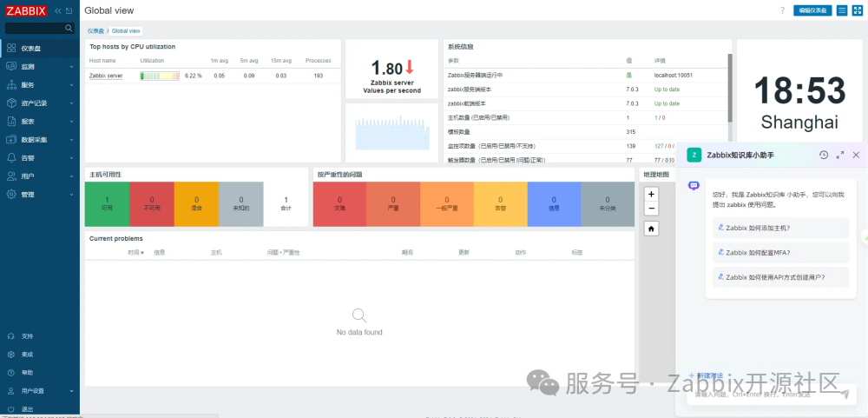Click the sidebar search magnifier icon

(x=69, y=28)
